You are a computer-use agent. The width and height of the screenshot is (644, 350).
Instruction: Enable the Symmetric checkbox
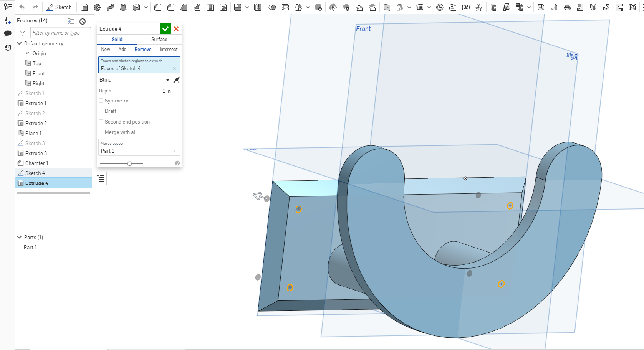pyautogui.click(x=101, y=101)
